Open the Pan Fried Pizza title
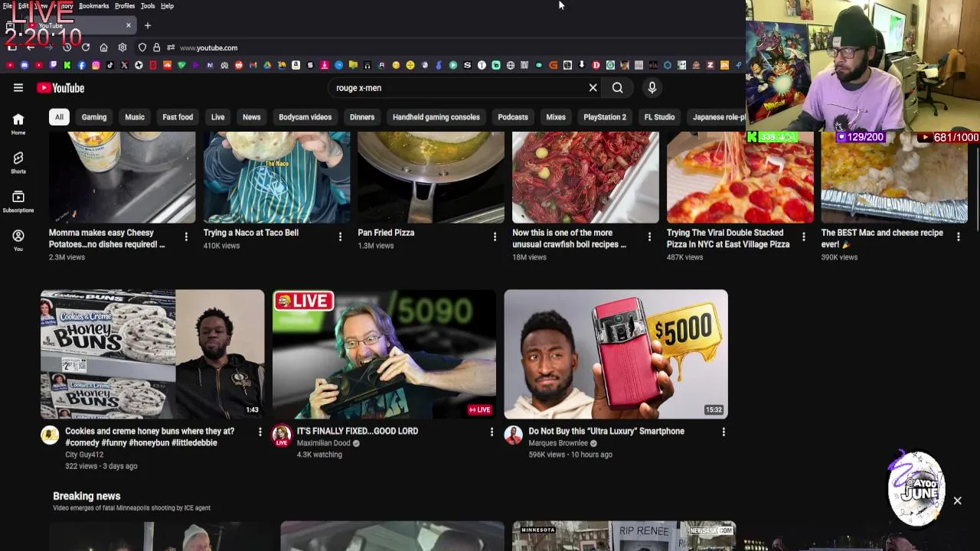 [x=386, y=233]
